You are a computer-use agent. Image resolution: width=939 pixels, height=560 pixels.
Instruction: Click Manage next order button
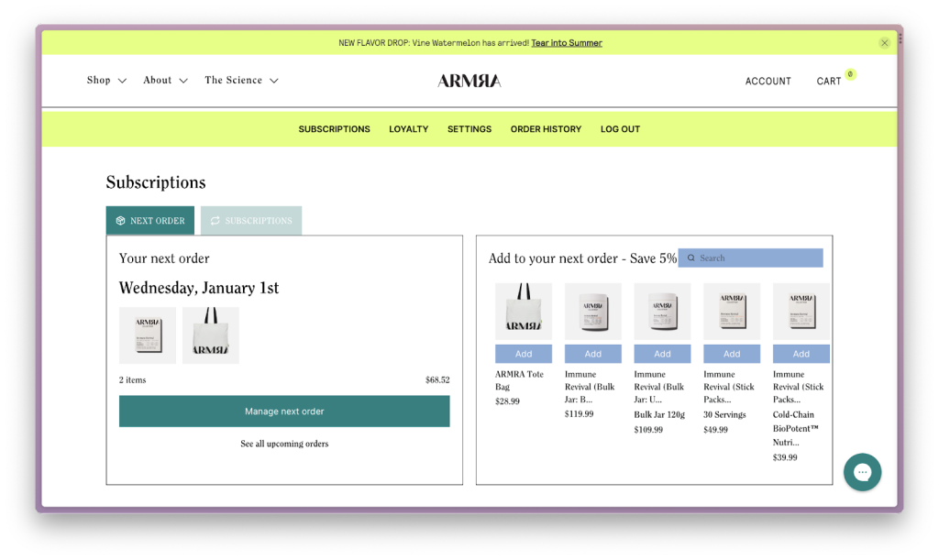(284, 411)
